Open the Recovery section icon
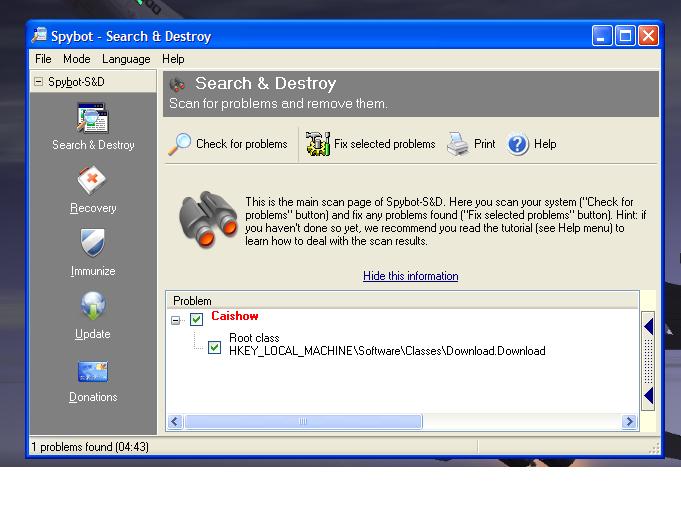The width and height of the screenshot is (681, 511). pos(93,182)
